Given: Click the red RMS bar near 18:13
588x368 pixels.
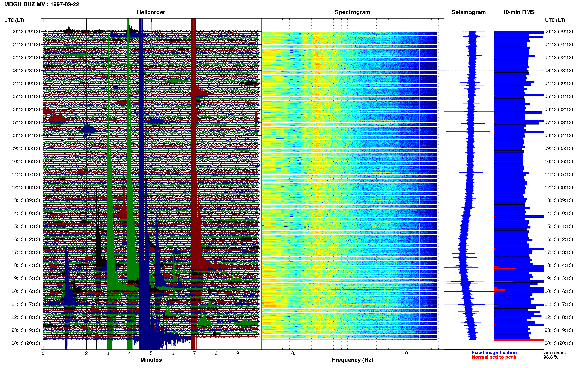Looking at the screenshot, I should click(x=505, y=268).
